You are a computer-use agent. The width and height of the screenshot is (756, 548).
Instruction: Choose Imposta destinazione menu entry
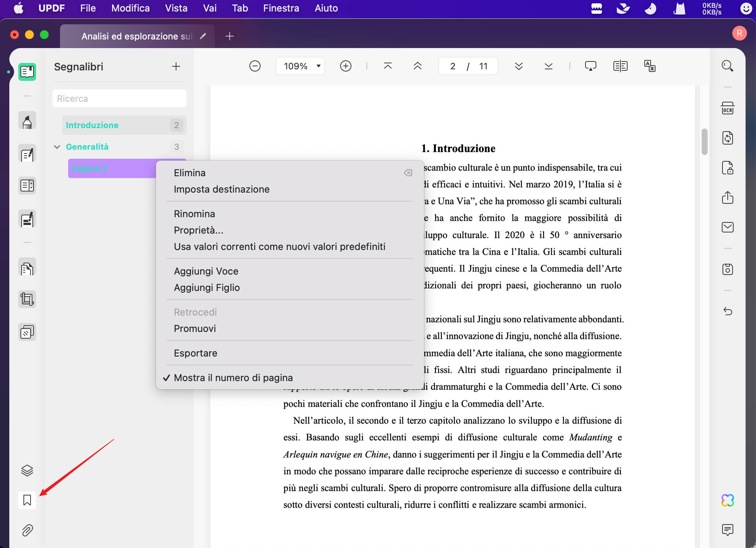click(x=221, y=189)
